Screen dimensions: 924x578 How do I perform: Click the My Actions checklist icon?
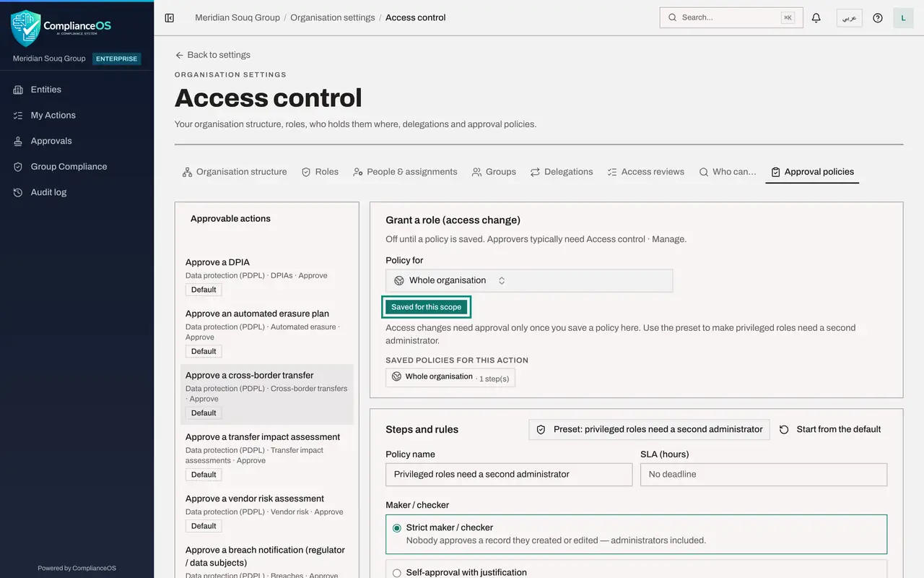[18, 116]
